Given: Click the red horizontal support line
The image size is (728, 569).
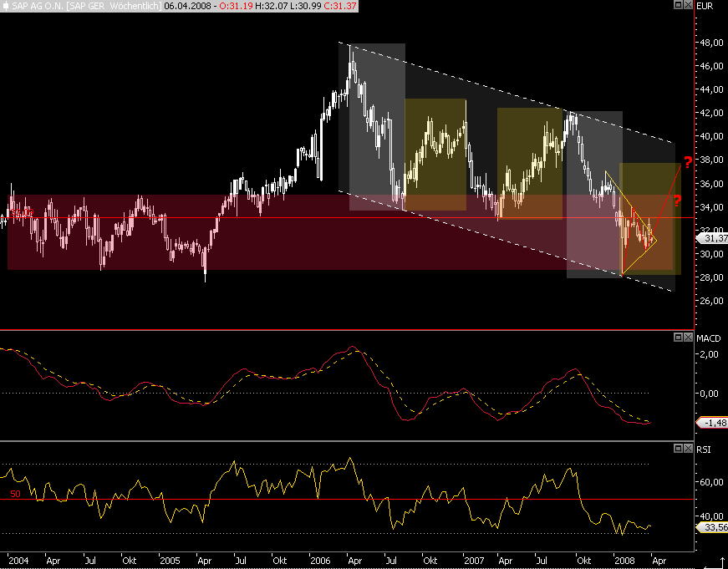Looking at the screenshot, I should [334, 219].
